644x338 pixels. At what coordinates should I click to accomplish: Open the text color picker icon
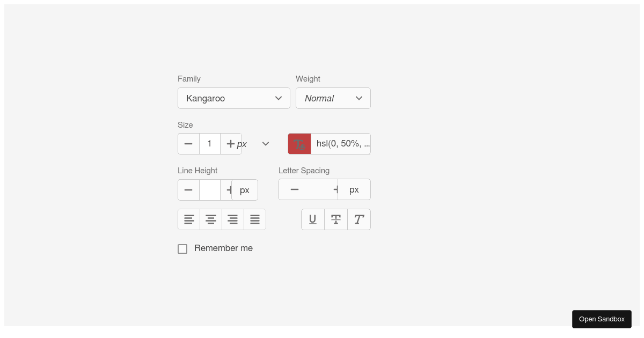coord(299,143)
